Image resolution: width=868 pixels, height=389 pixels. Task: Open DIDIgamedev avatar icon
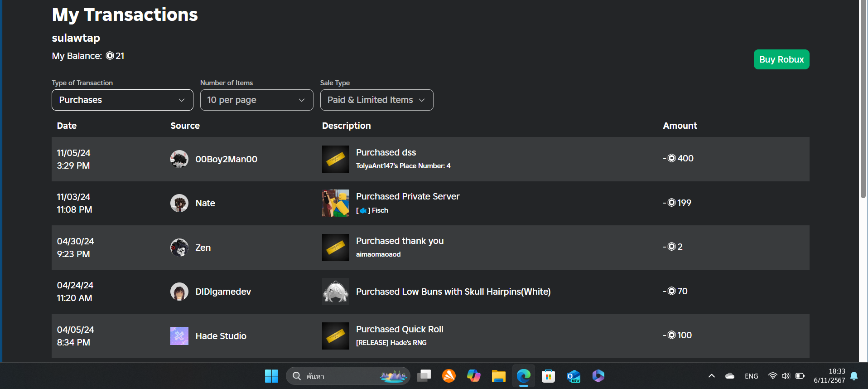[x=179, y=292]
